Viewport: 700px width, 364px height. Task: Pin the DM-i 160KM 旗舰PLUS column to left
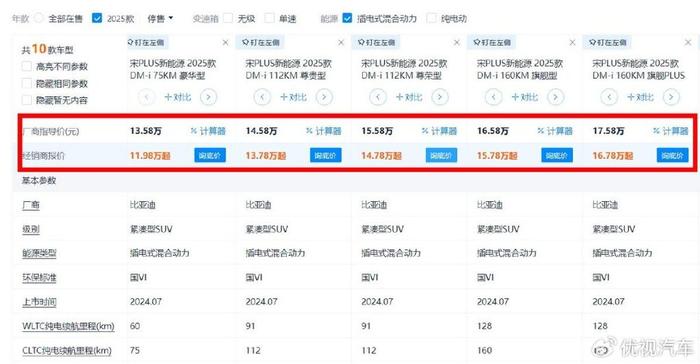(609, 42)
